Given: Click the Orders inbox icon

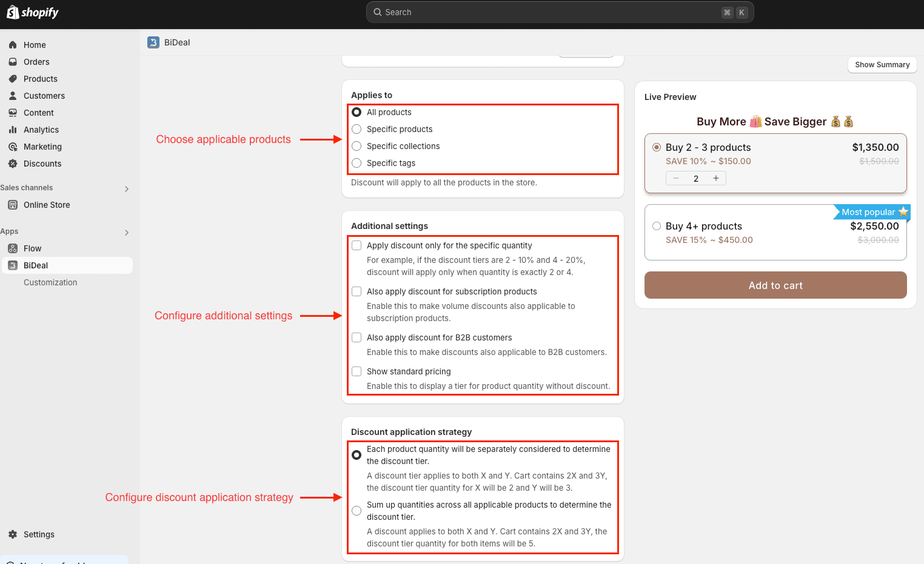Looking at the screenshot, I should coord(13,62).
